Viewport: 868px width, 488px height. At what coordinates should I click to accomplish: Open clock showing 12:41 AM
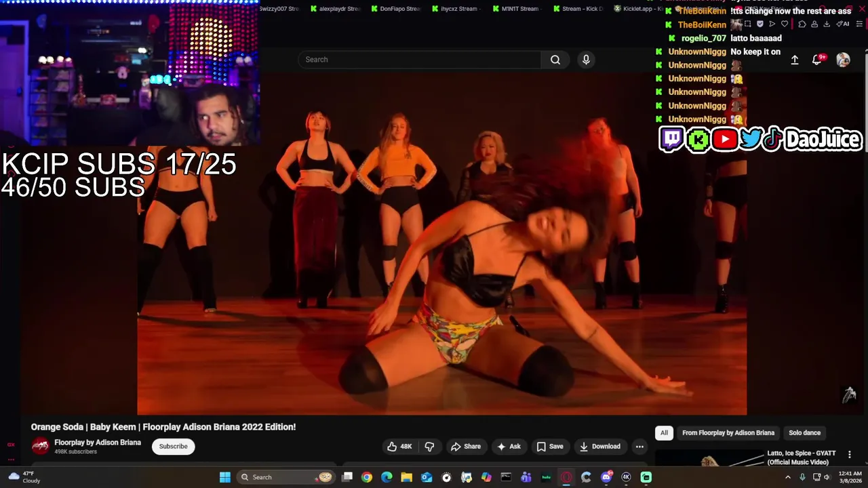pyautogui.click(x=850, y=477)
